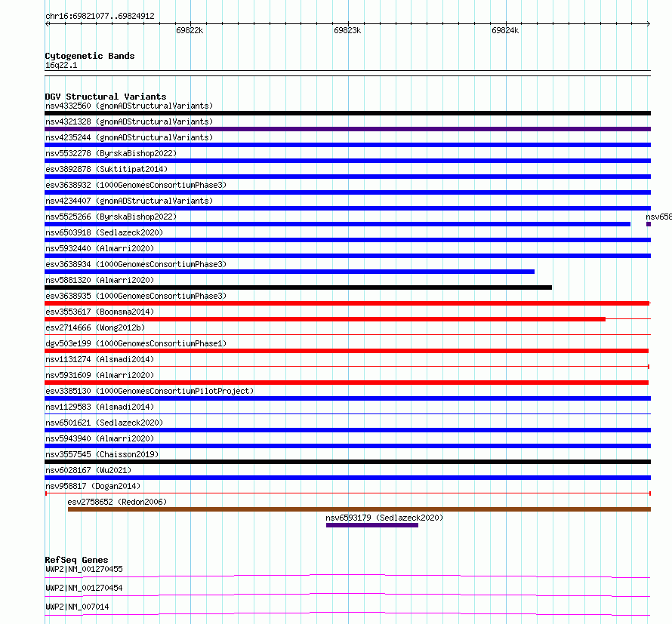This screenshot has height=624, width=672.
Task: Open esv3553617 (Boomsma2014) label
Action: (x=100, y=312)
